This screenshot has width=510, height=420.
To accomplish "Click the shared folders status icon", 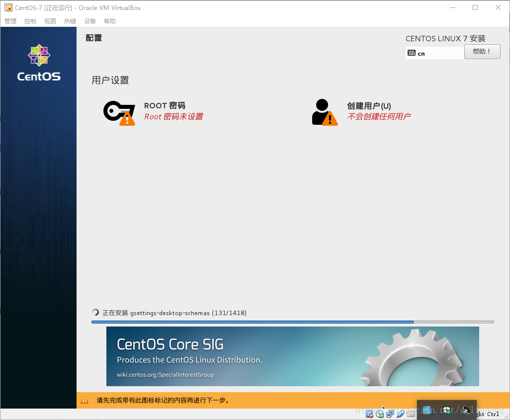I will [x=411, y=414].
